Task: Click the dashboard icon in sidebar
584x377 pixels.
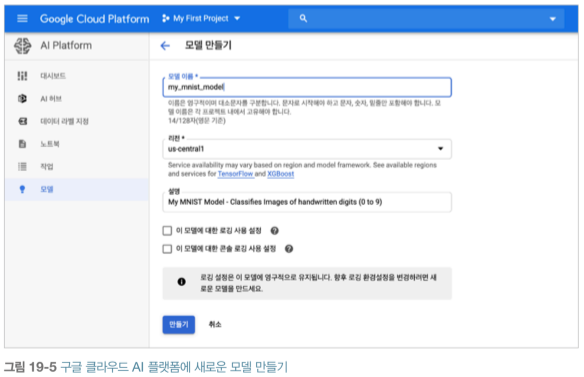Action: point(22,76)
